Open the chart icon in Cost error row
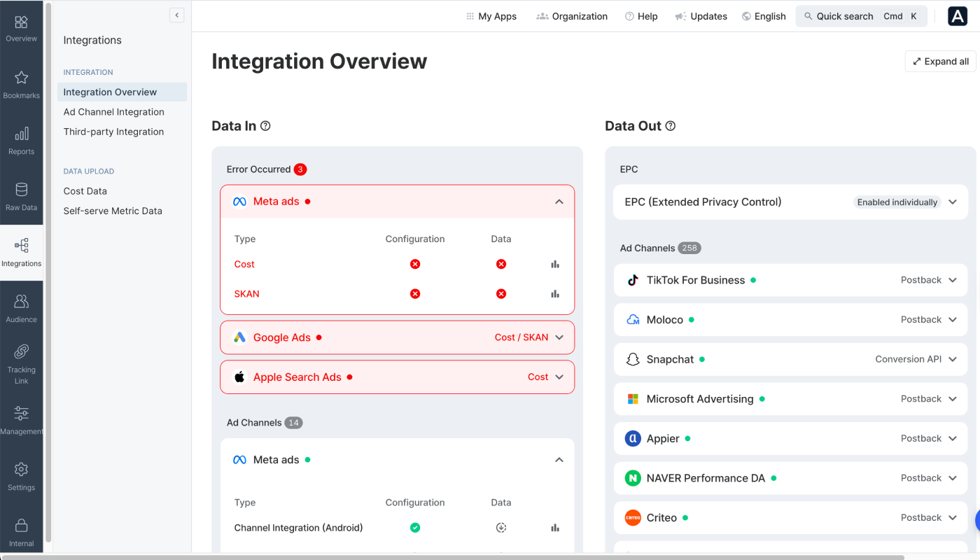This screenshot has height=560, width=980. click(555, 264)
